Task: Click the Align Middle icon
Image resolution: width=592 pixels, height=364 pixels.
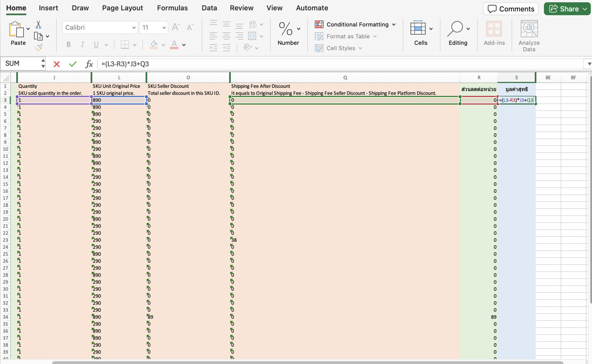Action: coord(226,24)
